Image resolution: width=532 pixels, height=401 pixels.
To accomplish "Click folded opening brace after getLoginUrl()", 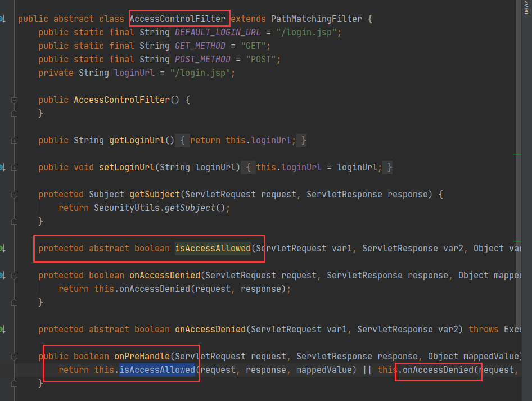I will coord(183,141).
